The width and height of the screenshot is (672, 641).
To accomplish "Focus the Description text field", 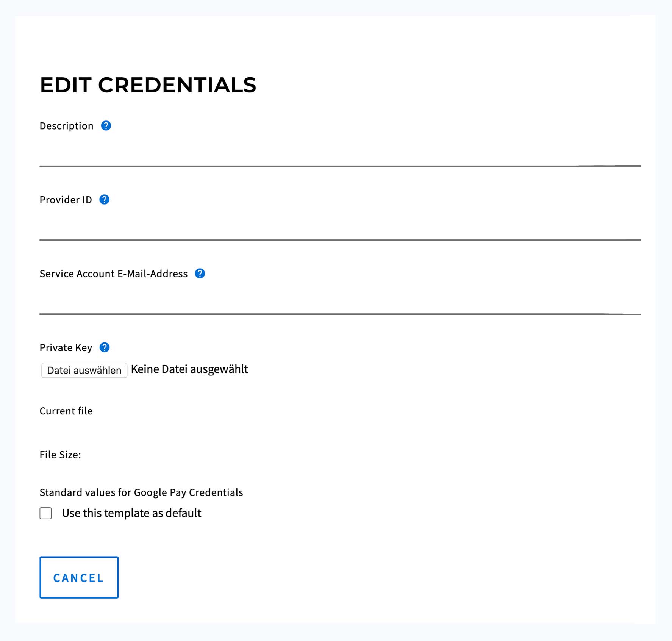I will tap(340, 153).
